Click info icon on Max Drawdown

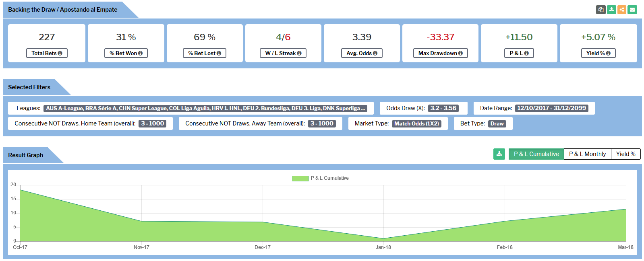[460, 53]
